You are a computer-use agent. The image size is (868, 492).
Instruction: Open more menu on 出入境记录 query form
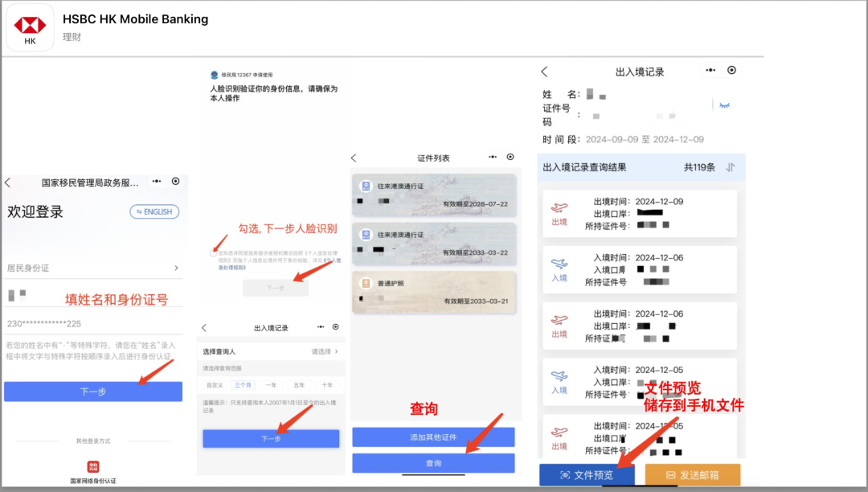pyautogui.click(x=321, y=327)
